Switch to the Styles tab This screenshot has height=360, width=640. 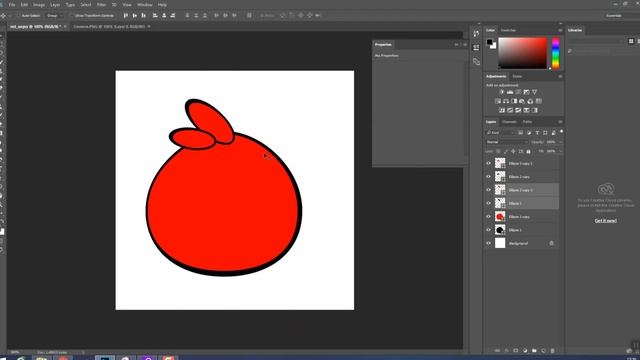(517, 76)
